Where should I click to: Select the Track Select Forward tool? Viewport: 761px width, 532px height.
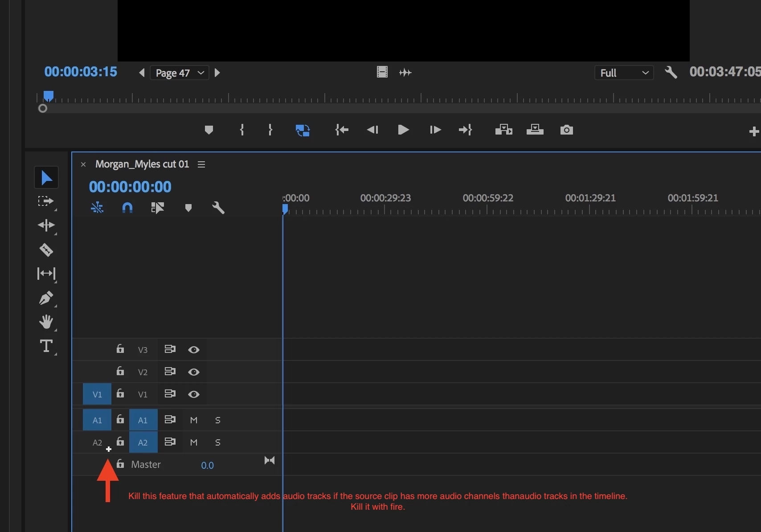point(45,201)
